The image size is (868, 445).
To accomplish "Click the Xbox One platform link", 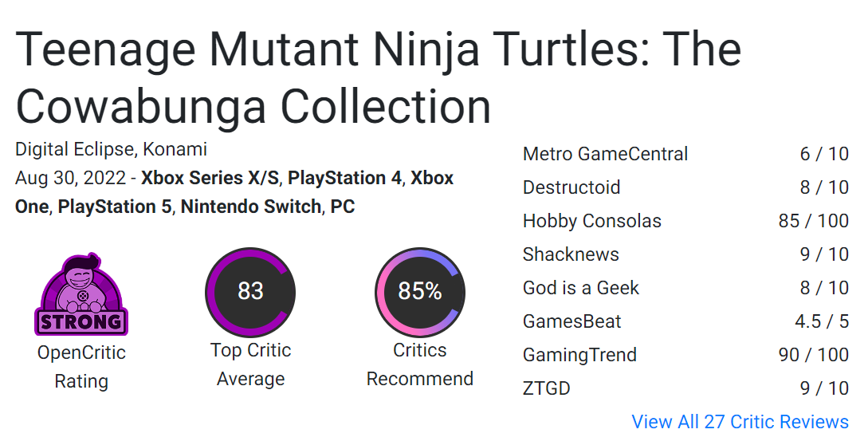I will [x=432, y=178].
